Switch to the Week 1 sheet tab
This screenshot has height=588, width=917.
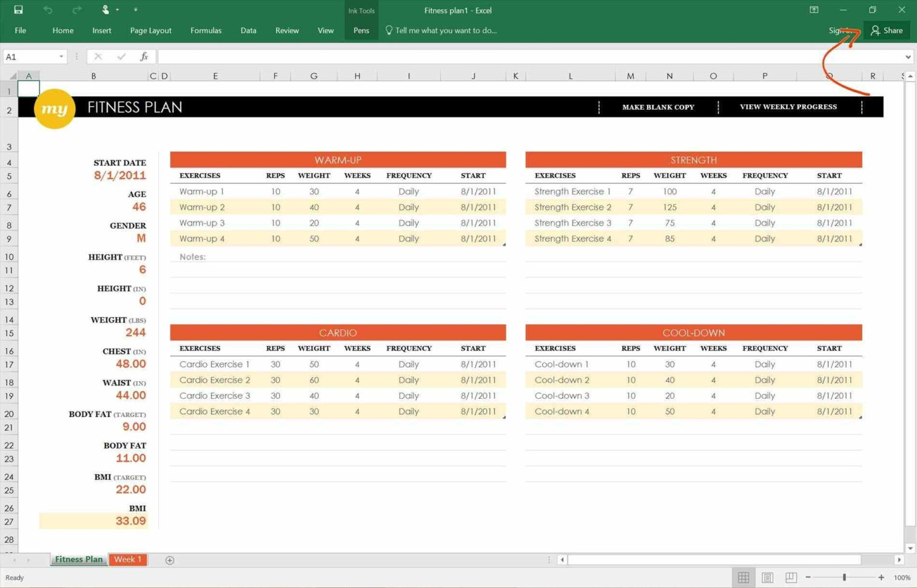tap(127, 560)
